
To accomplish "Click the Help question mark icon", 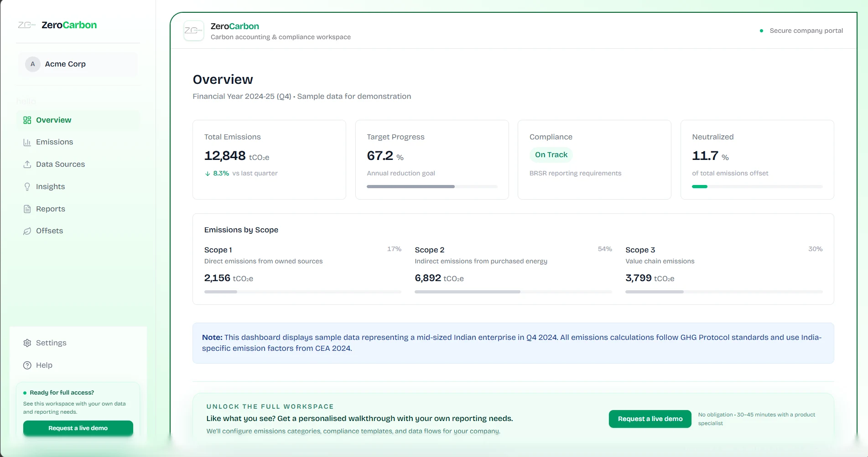I will click(x=27, y=365).
